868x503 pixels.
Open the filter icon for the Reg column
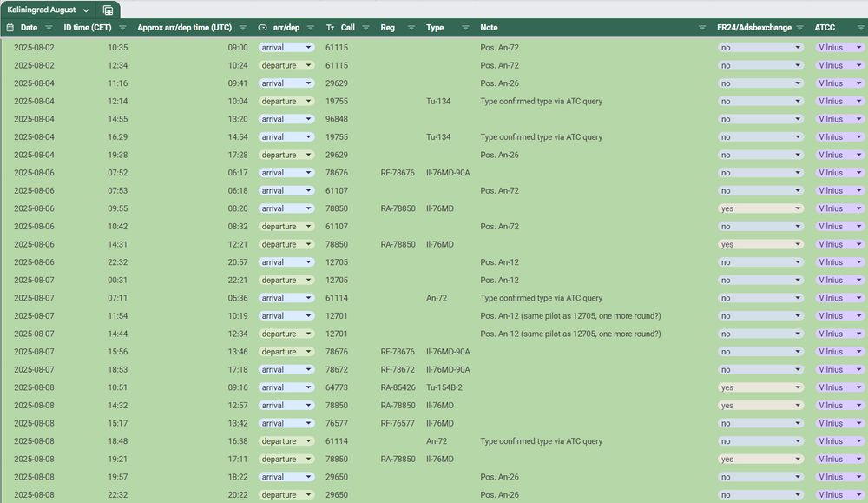pyautogui.click(x=411, y=28)
